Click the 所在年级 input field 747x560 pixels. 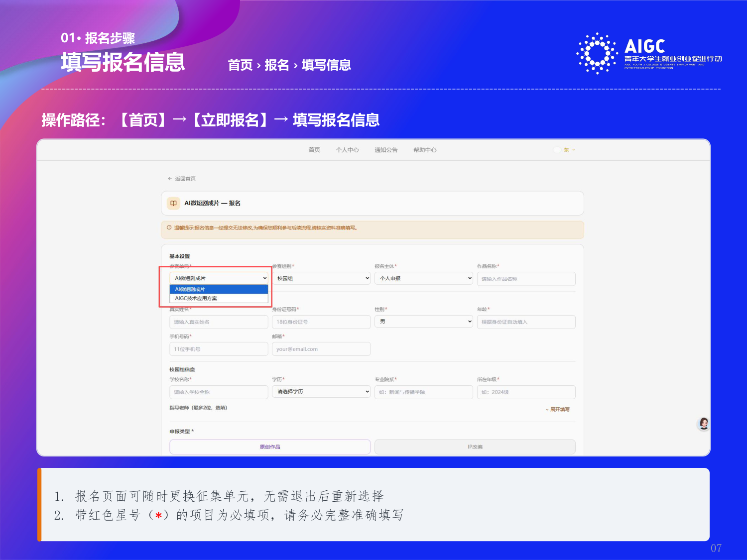[x=526, y=392]
